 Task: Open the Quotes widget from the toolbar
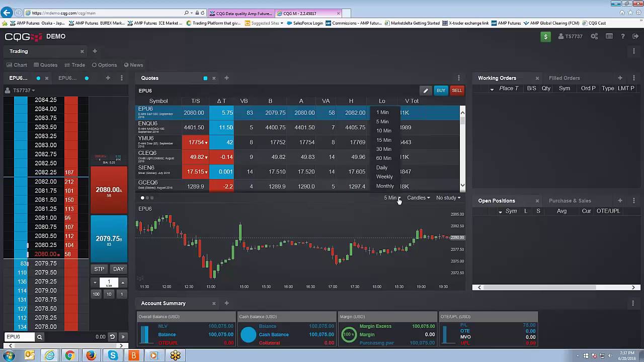point(45,65)
